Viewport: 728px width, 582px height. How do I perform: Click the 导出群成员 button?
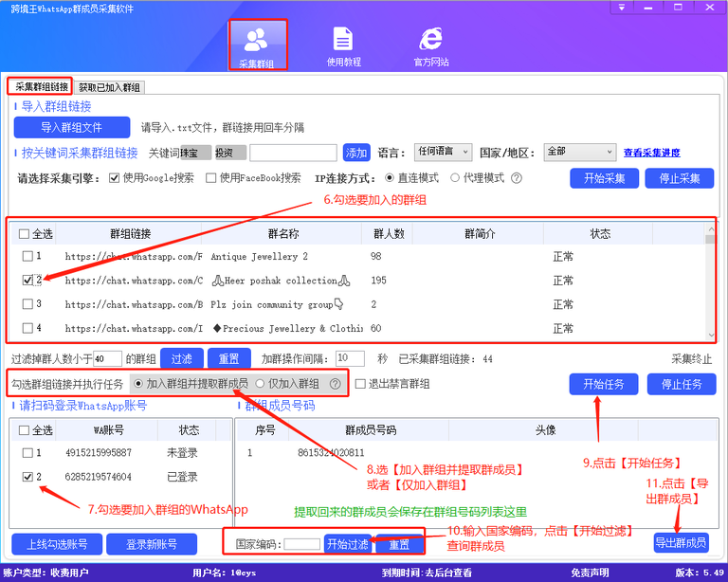click(x=681, y=542)
